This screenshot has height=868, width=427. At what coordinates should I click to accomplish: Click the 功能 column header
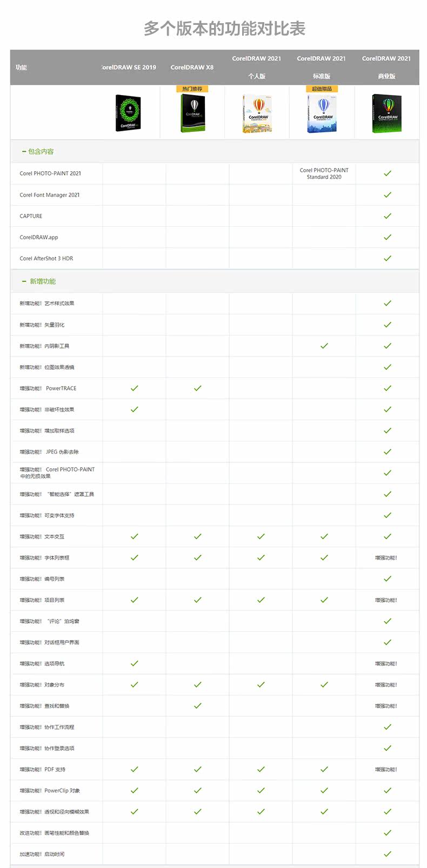21,68
